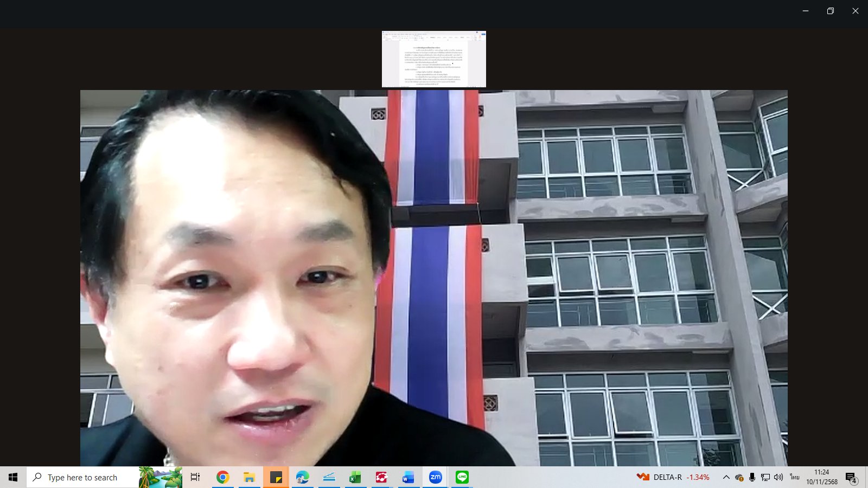Open the LINE messenger taskbar icon
Image resolution: width=868 pixels, height=488 pixels.
(462, 477)
